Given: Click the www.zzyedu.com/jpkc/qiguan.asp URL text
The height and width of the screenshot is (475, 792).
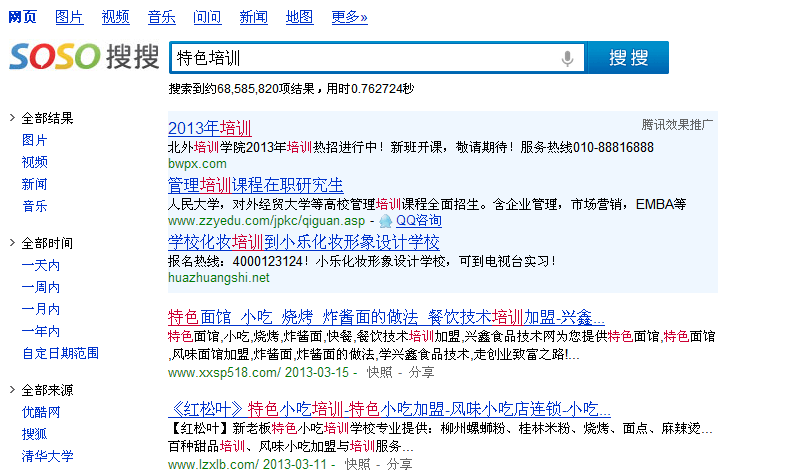Looking at the screenshot, I should [266, 221].
